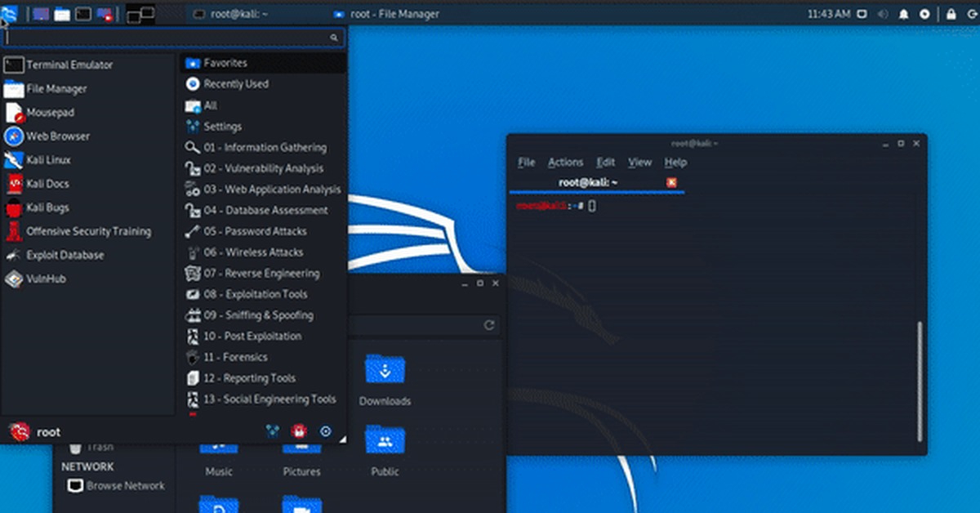Click the Kali dragon menu icon
Image resolution: width=980 pixels, height=513 pixels.
click(x=10, y=14)
